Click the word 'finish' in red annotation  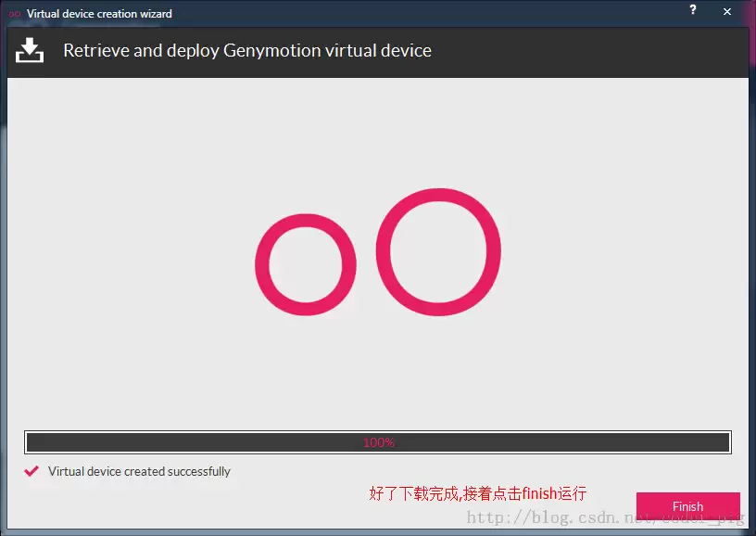pos(539,493)
